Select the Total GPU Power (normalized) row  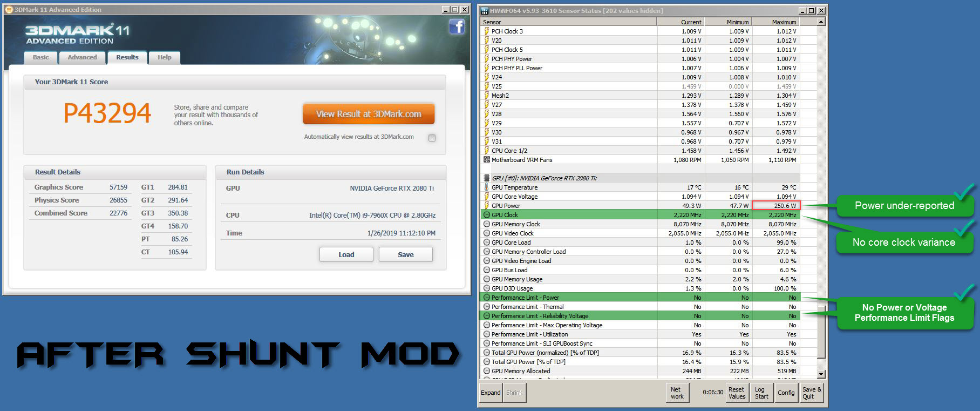640,353
